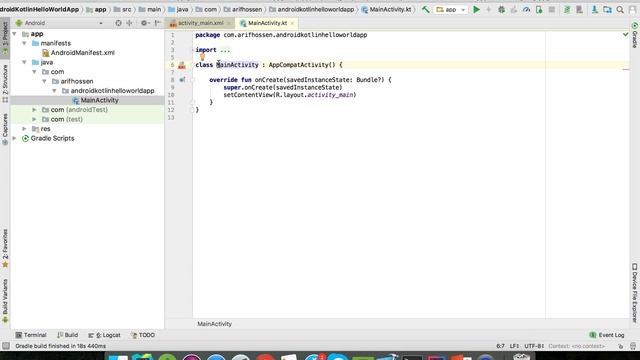The image size is (640, 360).
Task: Expand com (androidTest) package
Action: (x=34, y=110)
